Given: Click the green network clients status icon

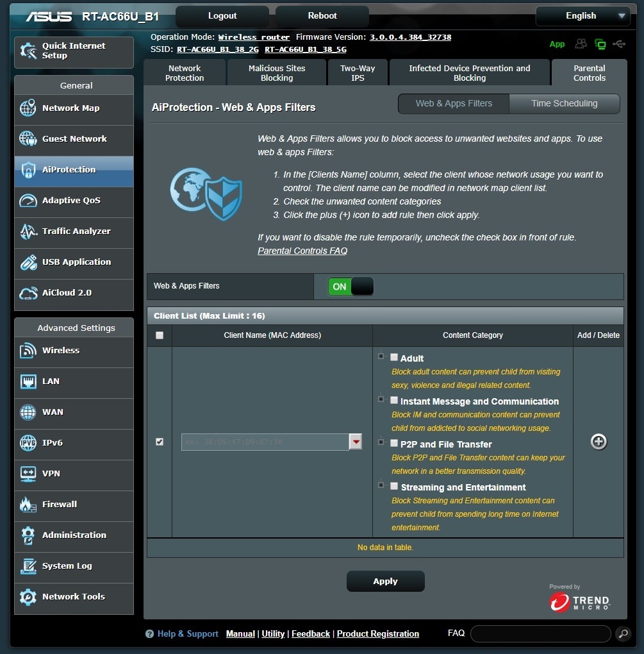Looking at the screenshot, I should pos(600,44).
